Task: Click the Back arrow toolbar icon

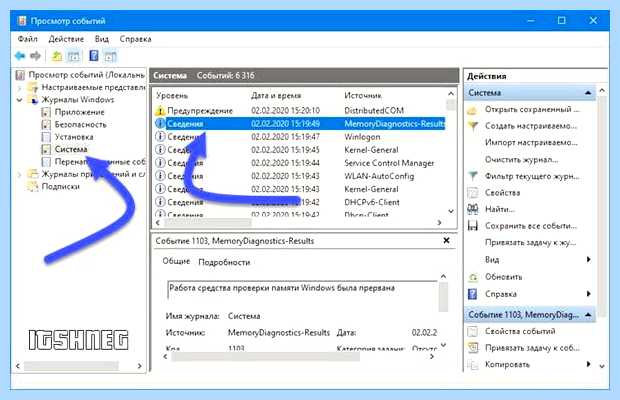Action: (x=20, y=56)
